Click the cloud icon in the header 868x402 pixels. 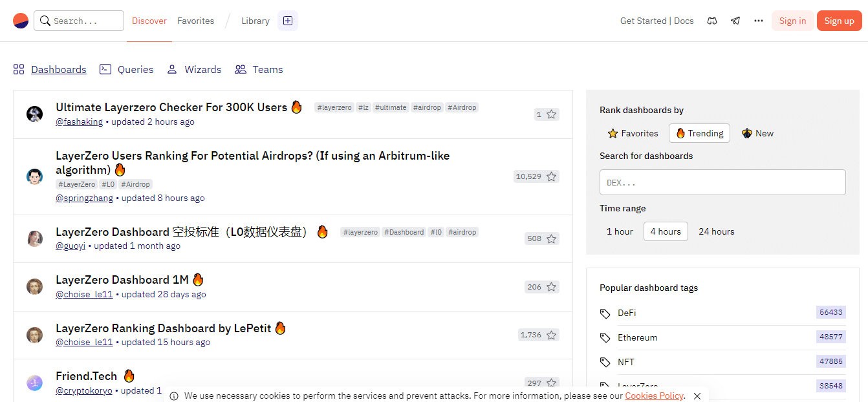(x=711, y=21)
